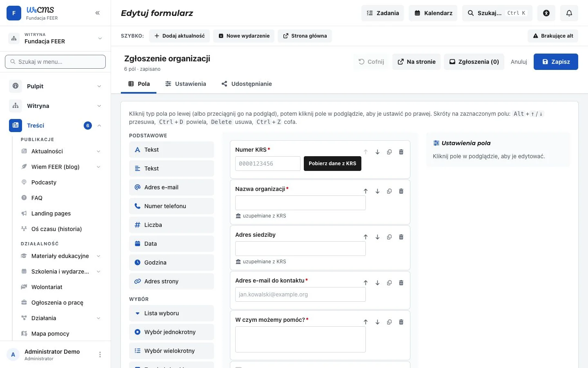Select the Pola tab
588x368 pixels.
[x=139, y=84]
